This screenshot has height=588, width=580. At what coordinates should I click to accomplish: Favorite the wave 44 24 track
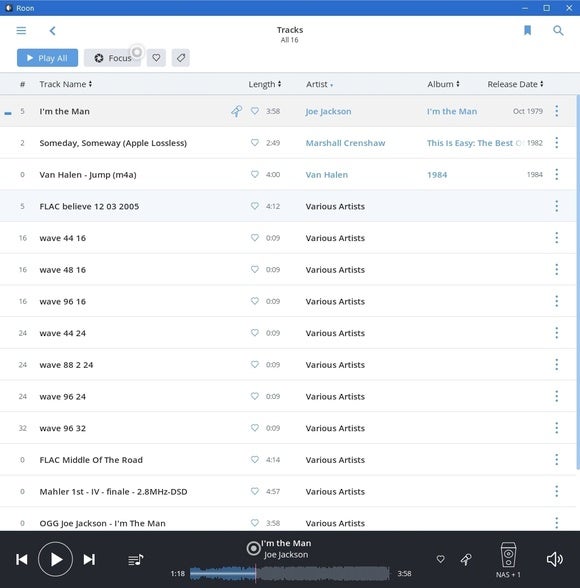tap(255, 332)
